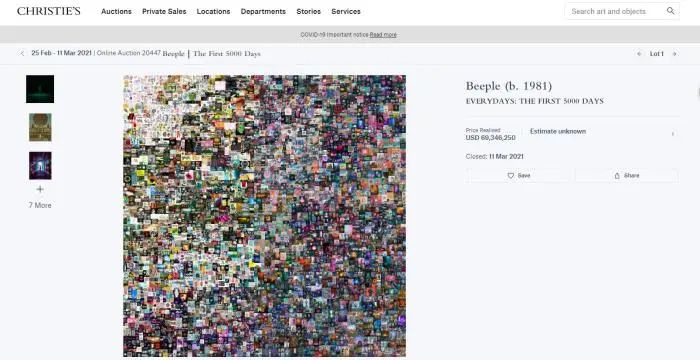Image resolution: width=700 pixels, height=360 pixels.
Task: Click the EVERYDAYS: THE FIRST 5000 DAYS title
Action: pyautogui.click(x=534, y=101)
